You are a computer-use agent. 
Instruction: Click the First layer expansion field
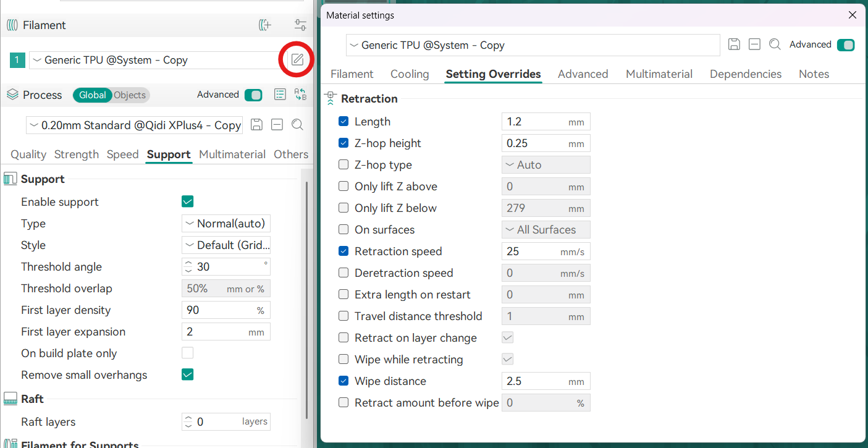point(226,332)
